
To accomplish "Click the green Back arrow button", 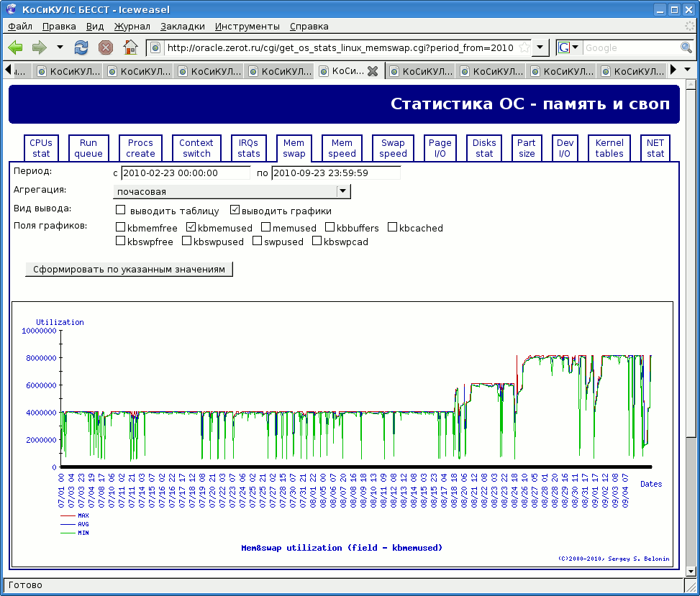I will 15,47.
